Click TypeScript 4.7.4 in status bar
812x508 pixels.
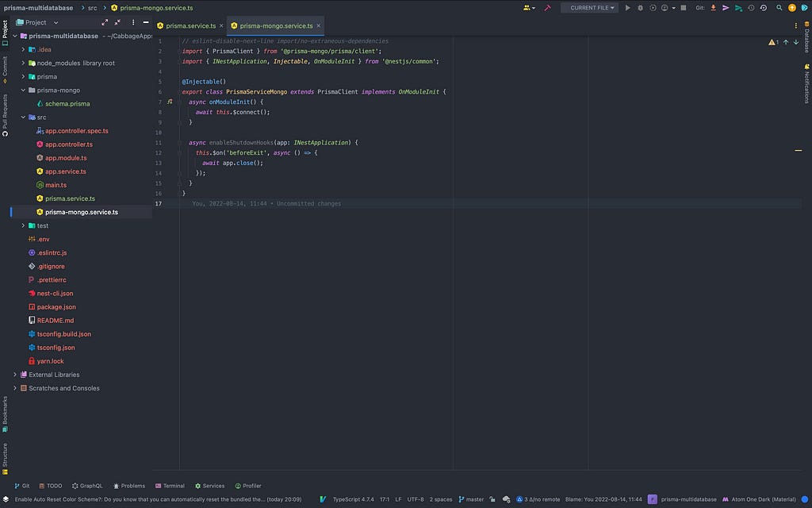click(352, 499)
